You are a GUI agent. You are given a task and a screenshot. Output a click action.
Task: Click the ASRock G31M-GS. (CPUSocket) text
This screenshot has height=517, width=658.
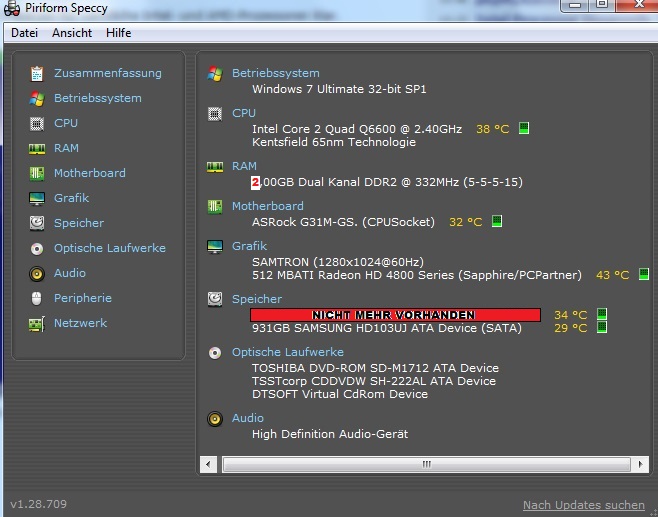click(x=343, y=222)
